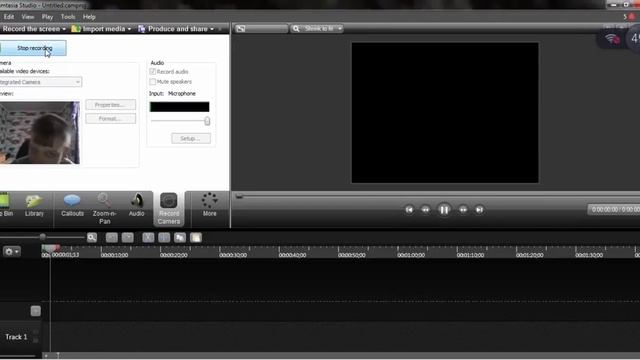This screenshot has width=640, height=360.
Task: Open the Help menu
Action: coord(89,17)
